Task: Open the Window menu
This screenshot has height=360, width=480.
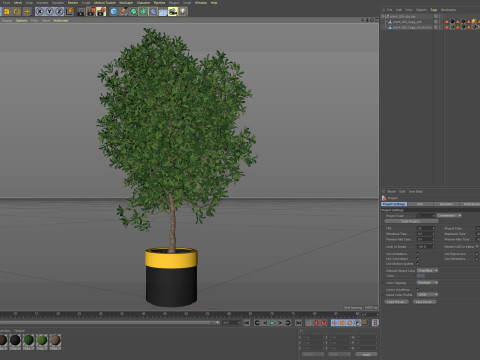Action: coord(201,3)
